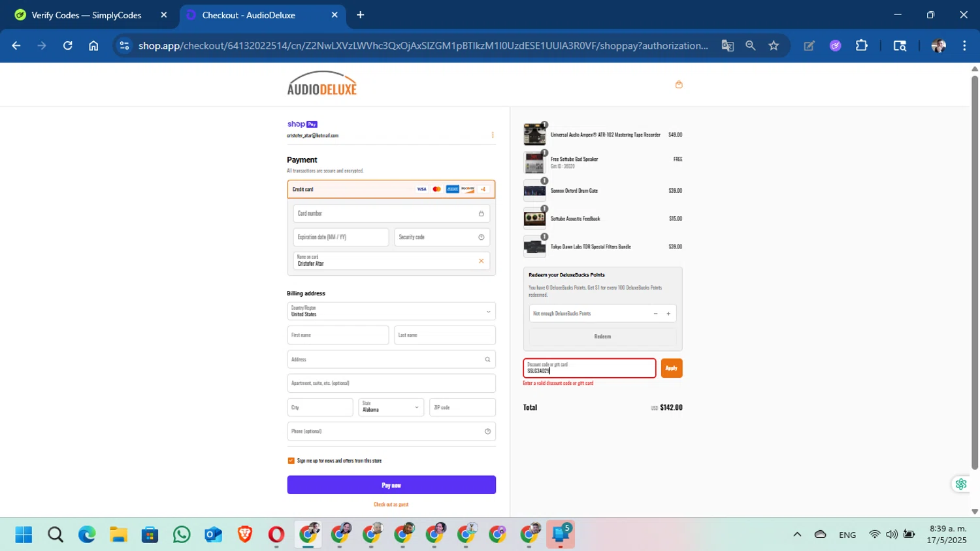The width and height of the screenshot is (980, 551).
Task: Click the Sonnox Oxford Drum Gate thumbnail
Action: (x=534, y=191)
